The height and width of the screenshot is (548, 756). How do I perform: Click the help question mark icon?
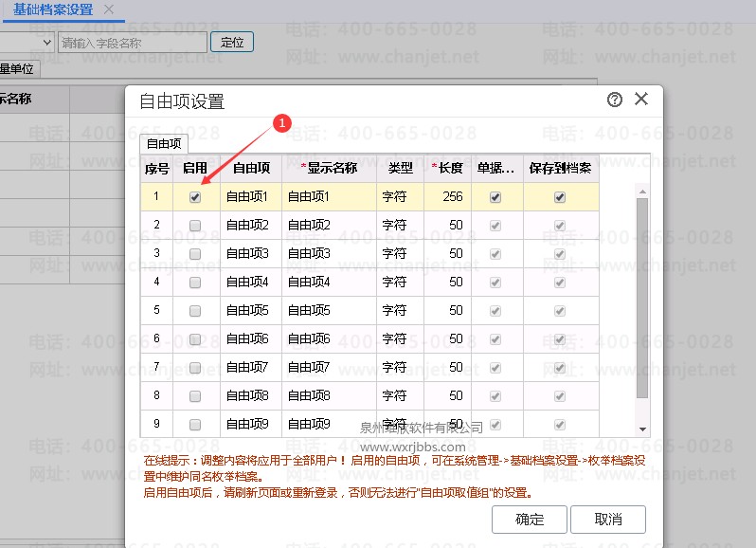point(615,100)
